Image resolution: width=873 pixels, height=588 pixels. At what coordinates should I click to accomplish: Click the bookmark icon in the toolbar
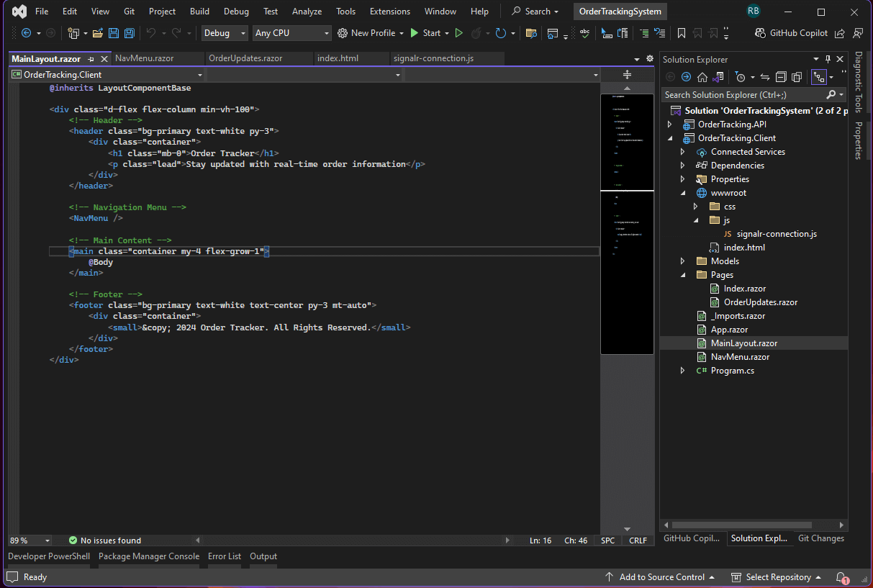(x=681, y=33)
